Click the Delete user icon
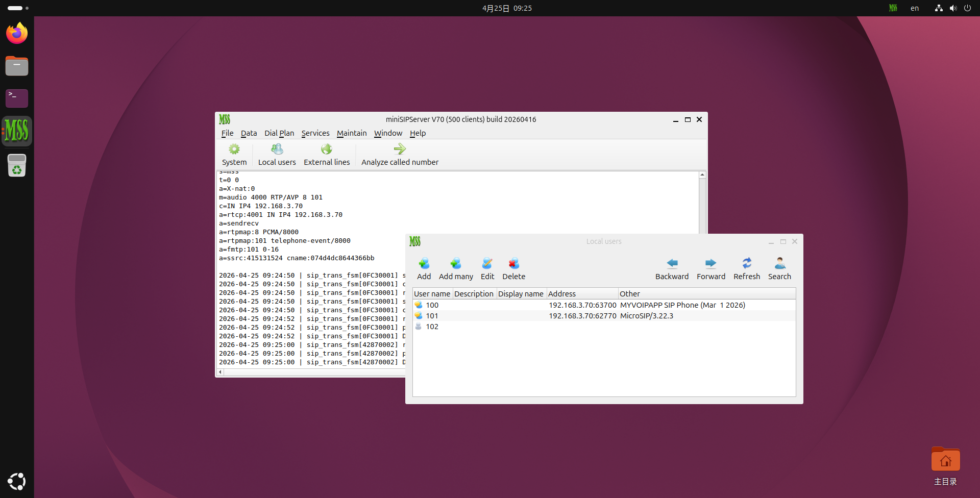The height and width of the screenshot is (498, 980). [513, 268]
